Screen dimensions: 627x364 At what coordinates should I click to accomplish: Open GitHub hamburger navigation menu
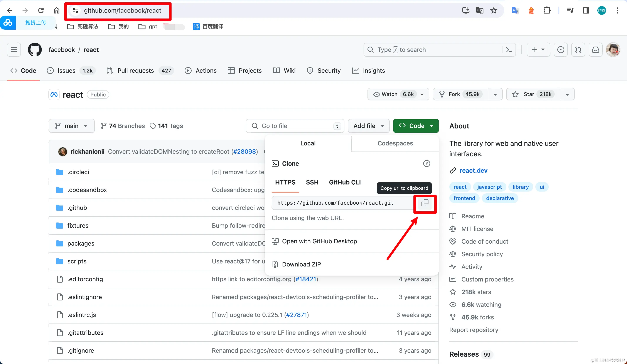tap(14, 49)
